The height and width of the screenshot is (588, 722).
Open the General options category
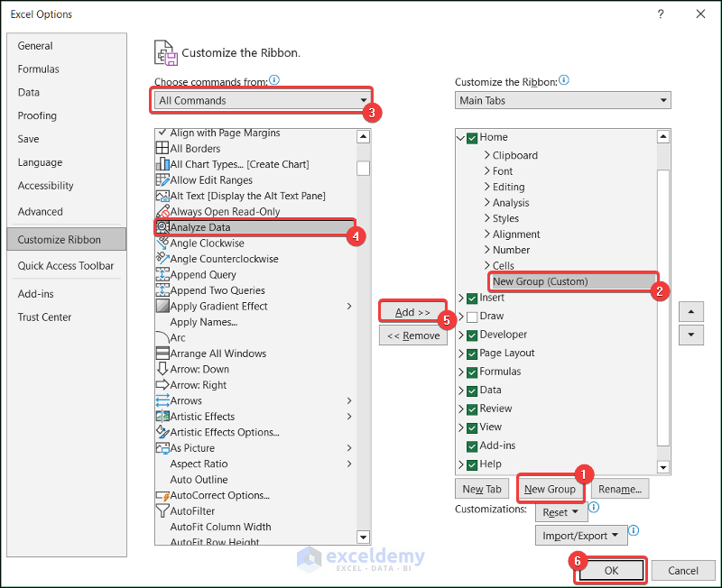click(35, 46)
